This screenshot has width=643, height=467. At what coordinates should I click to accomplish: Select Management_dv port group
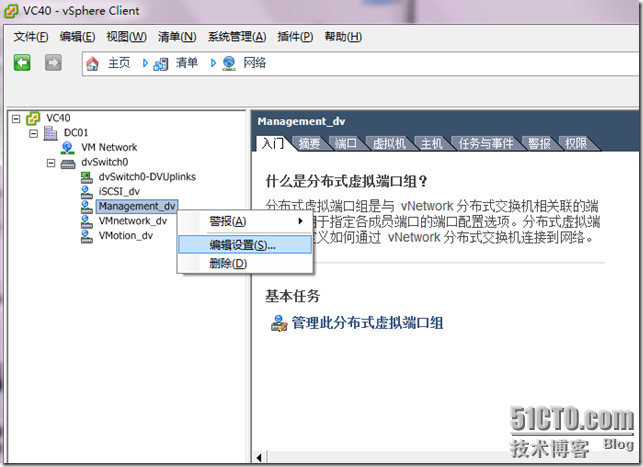(137, 206)
